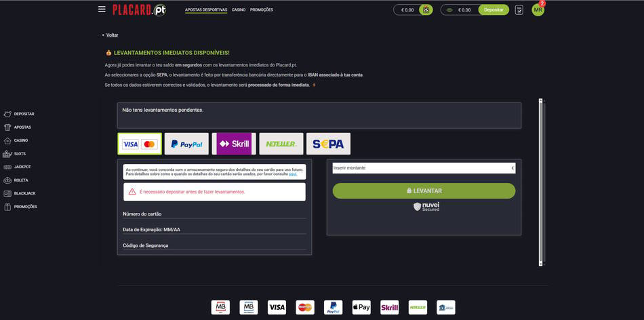Open Slots from the left sidebar
The width and height of the screenshot is (644, 320).
19,154
